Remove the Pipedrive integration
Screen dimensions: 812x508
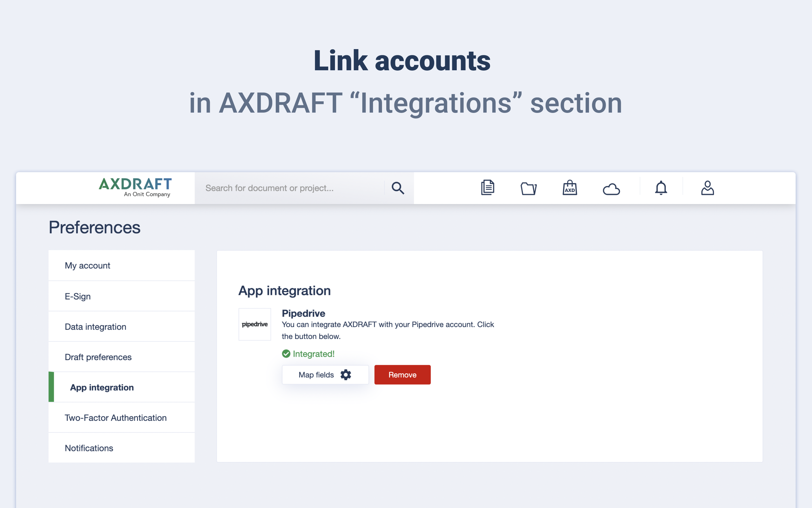(402, 375)
